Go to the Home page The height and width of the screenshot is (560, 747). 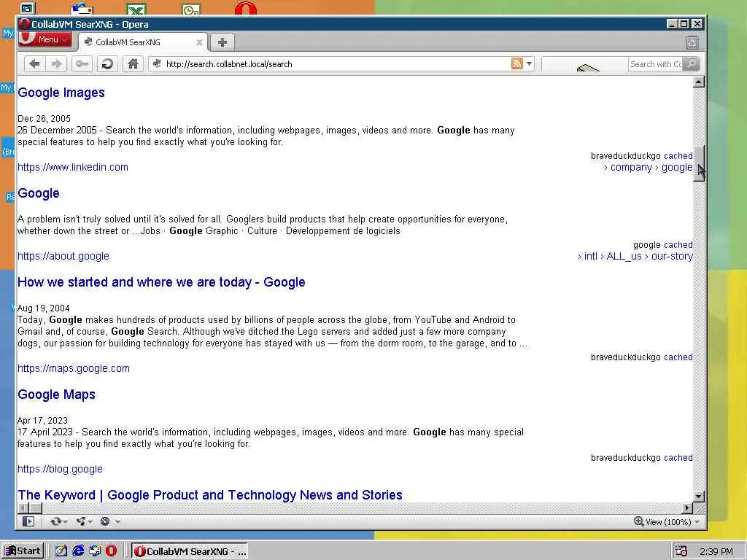(x=133, y=64)
